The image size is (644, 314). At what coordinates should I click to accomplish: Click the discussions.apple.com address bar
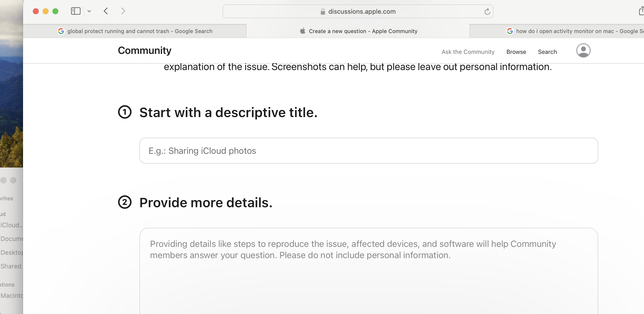click(x=361, y=12)
